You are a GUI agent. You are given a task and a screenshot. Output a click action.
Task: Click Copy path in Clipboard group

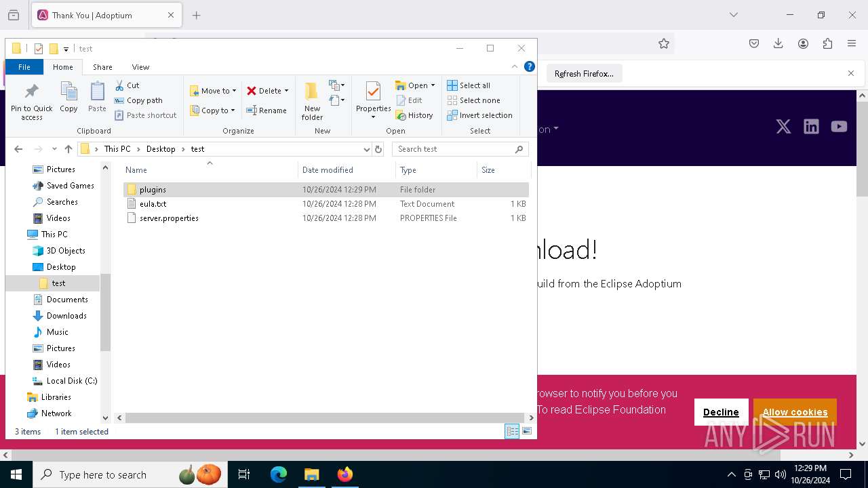point(138,100)
